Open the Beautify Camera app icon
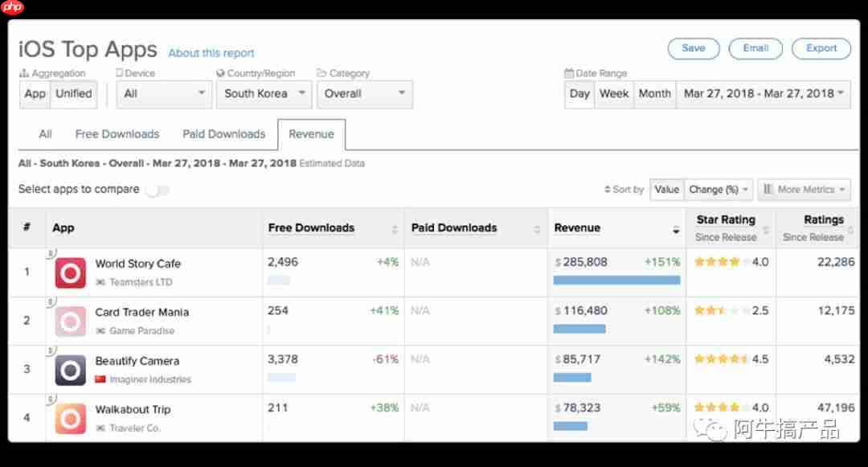The width and height of the screenshot is (868, 467). point(70,371)
